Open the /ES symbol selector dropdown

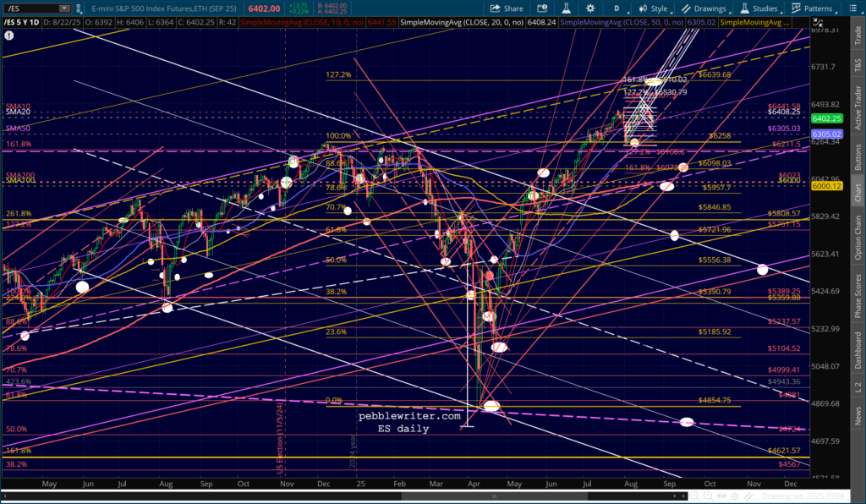coord(64,8)
